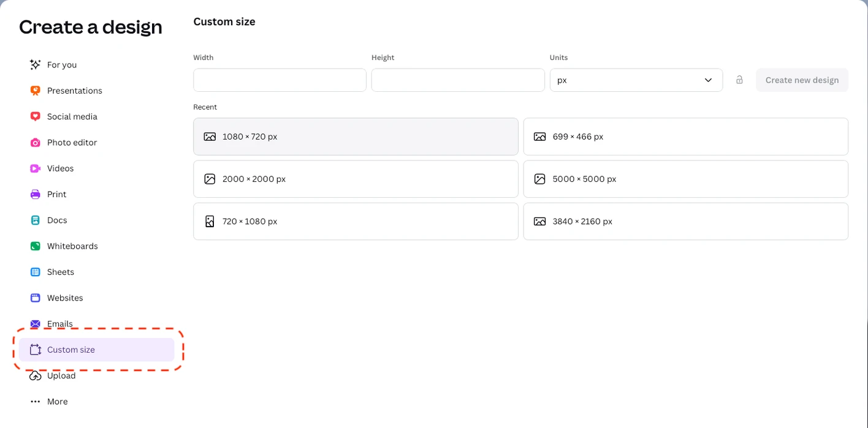
Task: Click the Width input field
Action: click(x=280, y=80)
